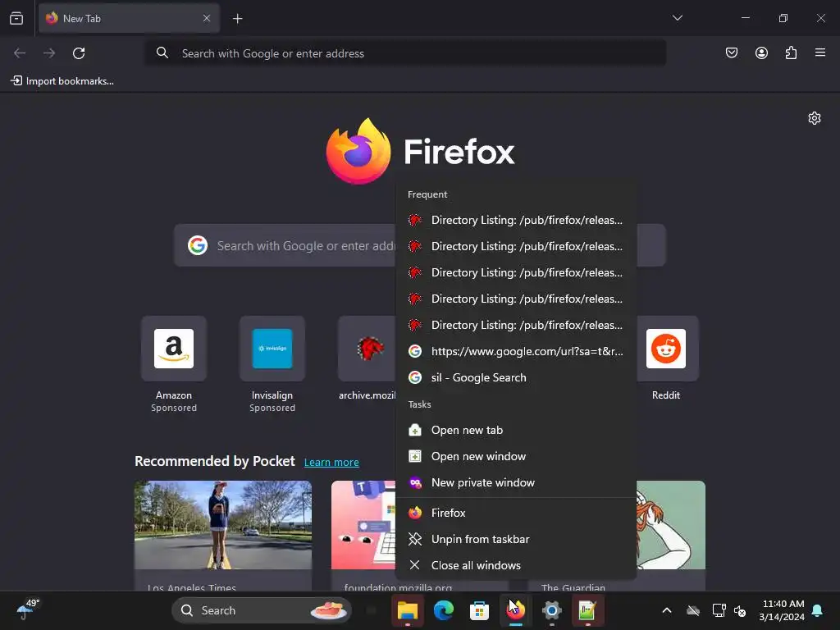Click the weather widget showing 49°
This screenshot has height=630, width=840.
(27, 609)
